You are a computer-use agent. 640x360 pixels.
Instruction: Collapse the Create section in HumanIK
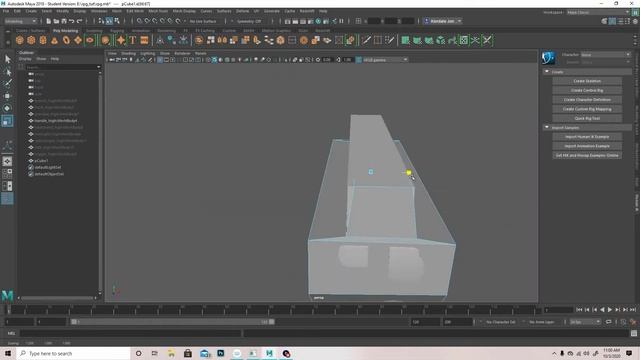pos(547,71)
